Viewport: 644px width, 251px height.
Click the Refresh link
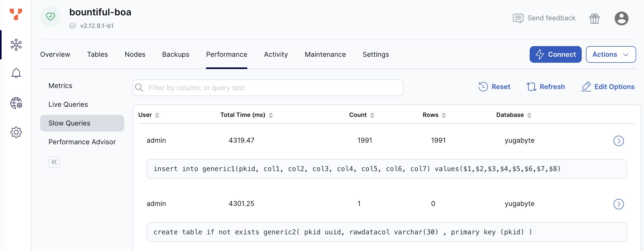[x=546, y=87]
